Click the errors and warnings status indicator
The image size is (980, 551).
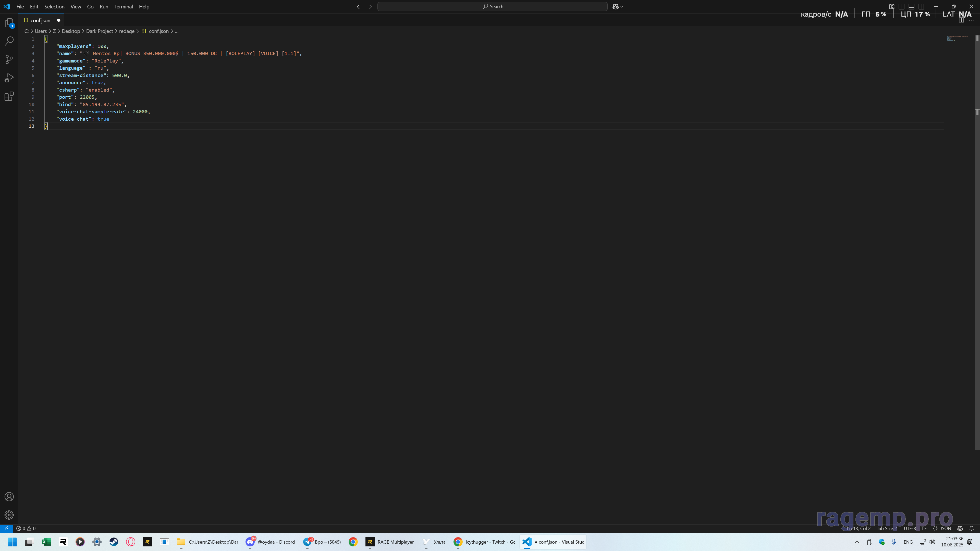pyautogui.click(x=26, y=528)
